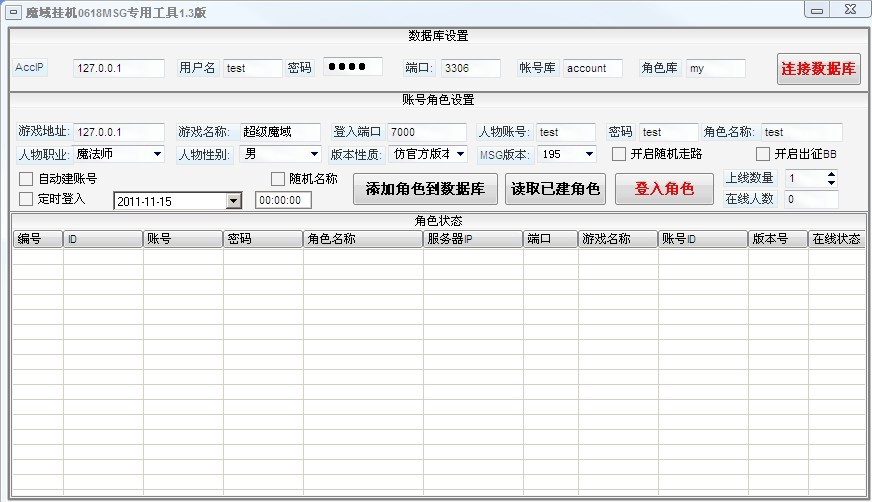Enable 开启随机走路 checkbox
This screenshot has width=872, height=502.
coord(619,154)
